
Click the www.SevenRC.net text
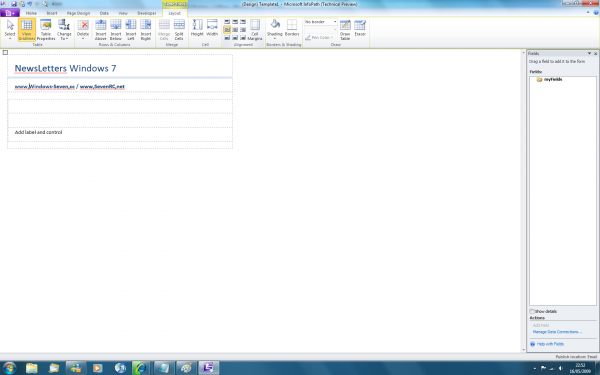coord(102,86)
